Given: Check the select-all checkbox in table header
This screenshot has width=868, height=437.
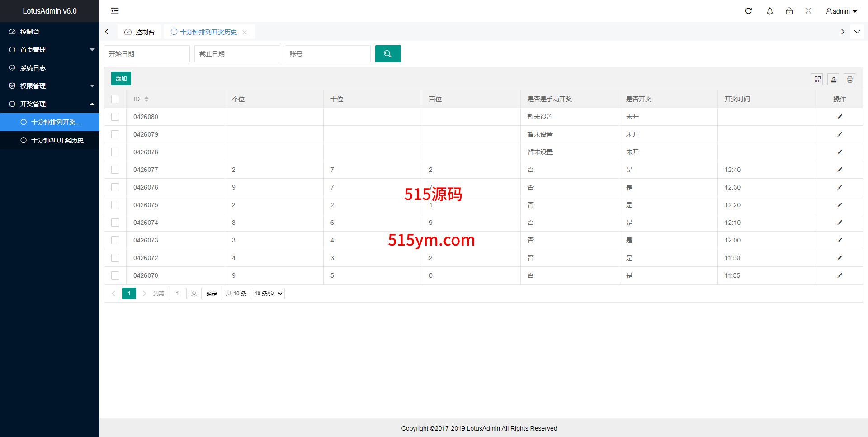Looking at the screenshot, I should coord(115,99).
